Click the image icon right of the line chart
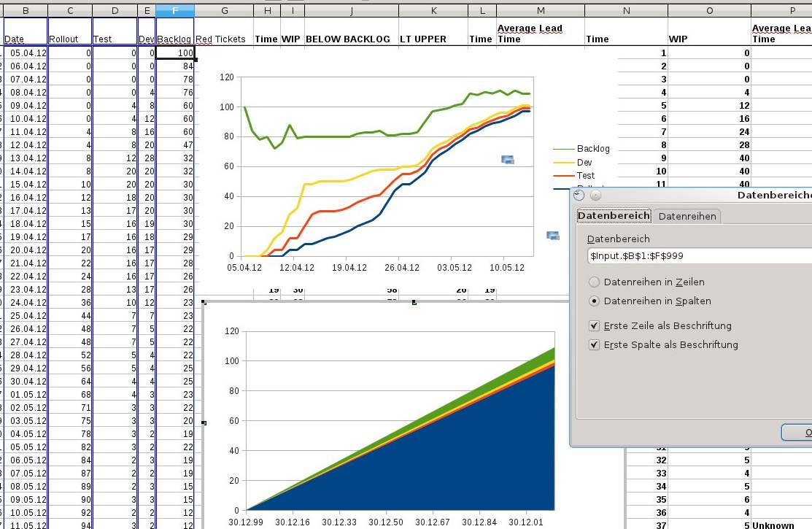Viewport: 812px width, 529px height. [552, 235]
